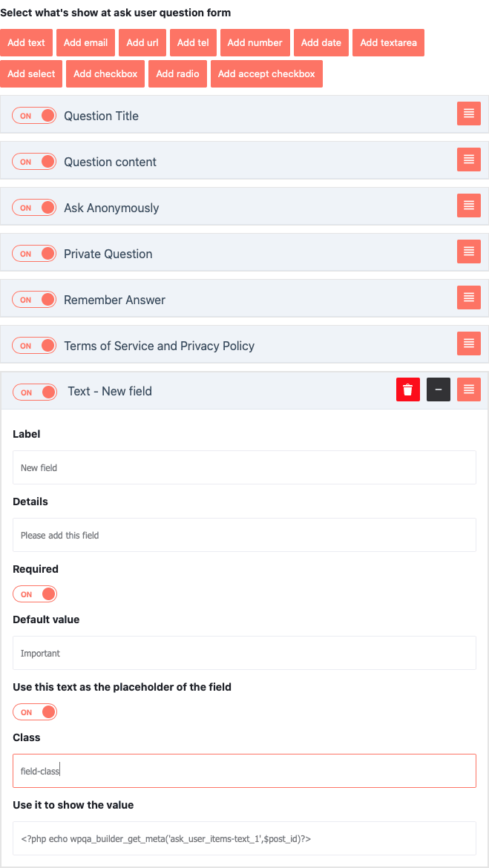Turn off Terms of Service and Privacy Policy
Viewport: 489px width, 868px height.
click(x=33, y=345)
